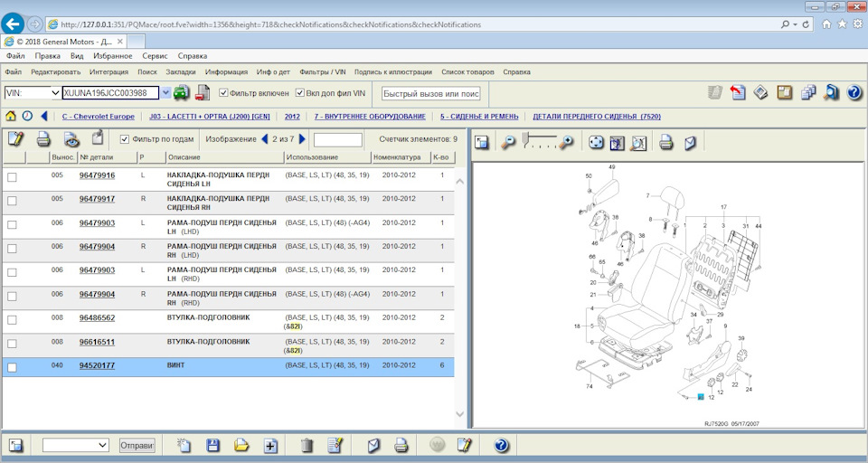Show next illustration arrow
Image resolution: width=868 pixels, height=463 pixels.
pos(302,138)
